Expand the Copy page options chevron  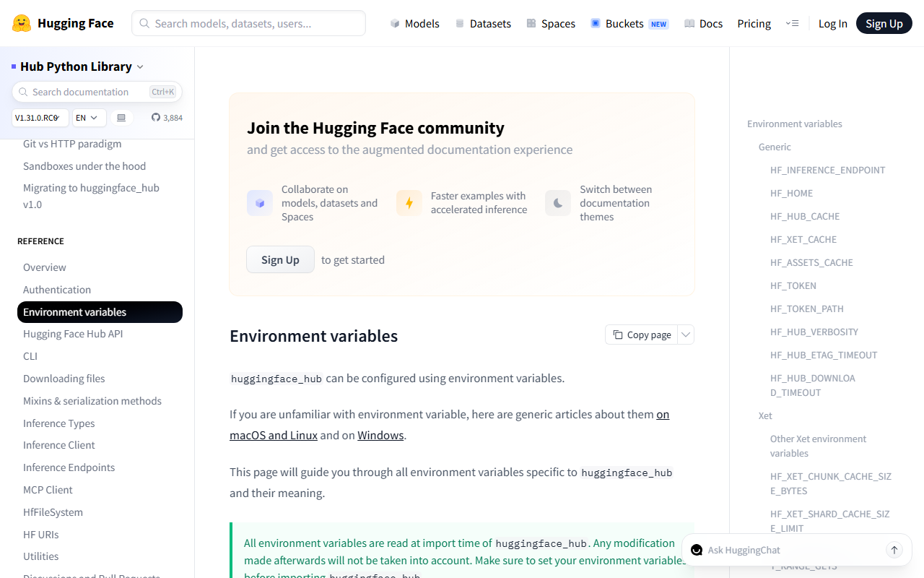click(x=686, y=335)
